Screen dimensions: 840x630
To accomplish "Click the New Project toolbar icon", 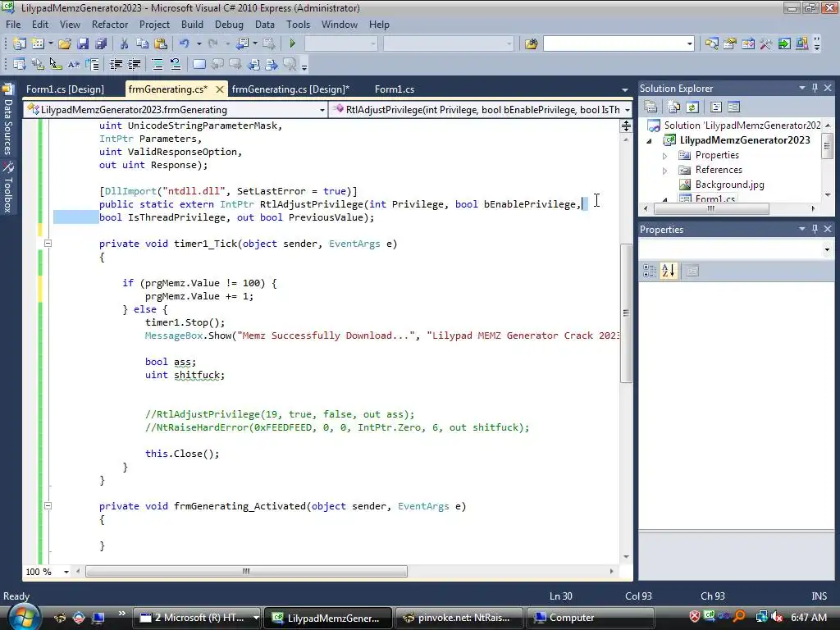I will click(20, 43).
